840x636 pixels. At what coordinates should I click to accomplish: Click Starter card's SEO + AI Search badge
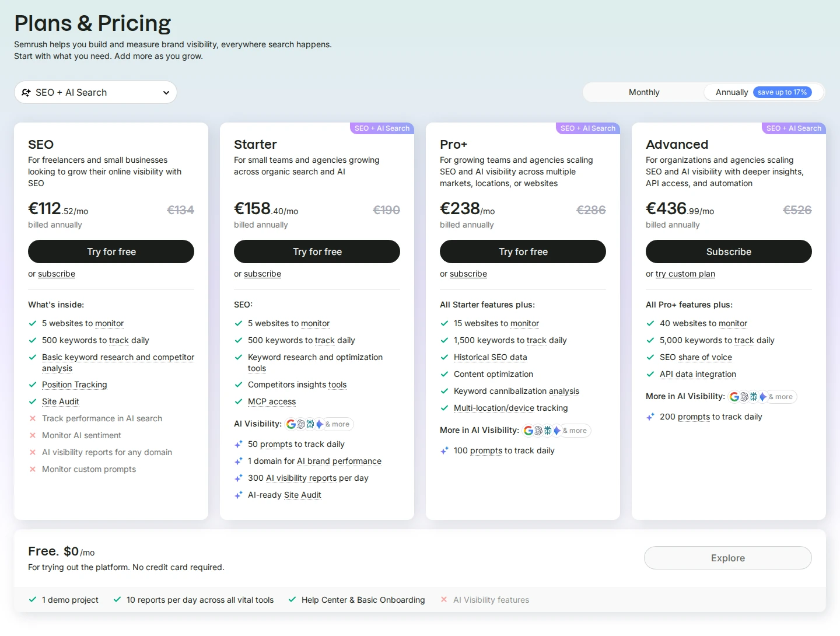pos(382,128)
